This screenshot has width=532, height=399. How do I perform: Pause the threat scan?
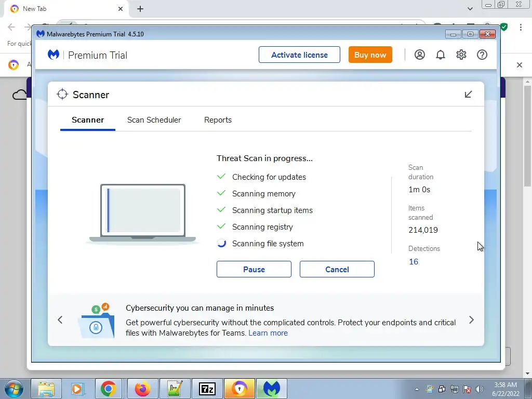click(x=254, y=270)
